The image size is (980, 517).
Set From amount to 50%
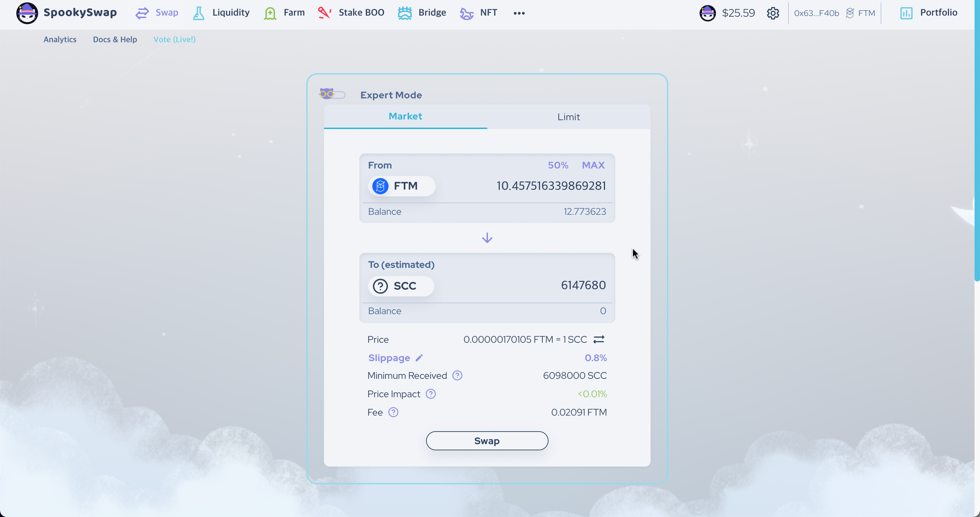click(558, 165)
